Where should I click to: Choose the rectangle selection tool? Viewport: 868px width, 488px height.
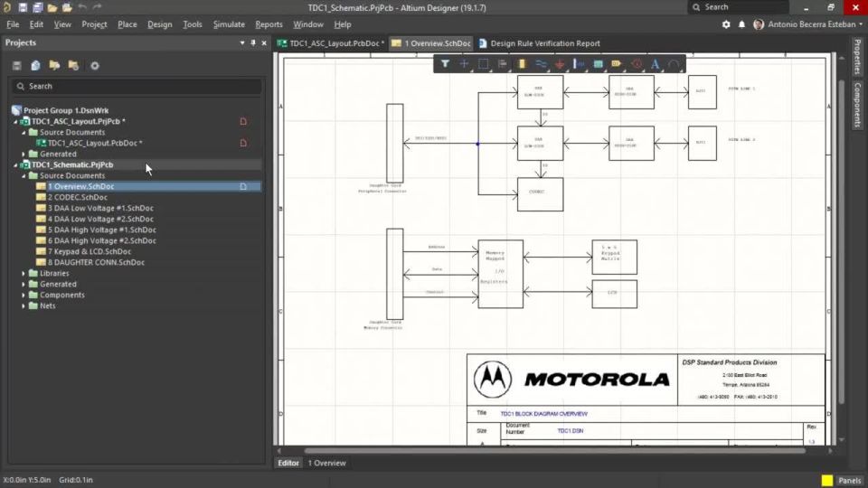pos(483,64)
